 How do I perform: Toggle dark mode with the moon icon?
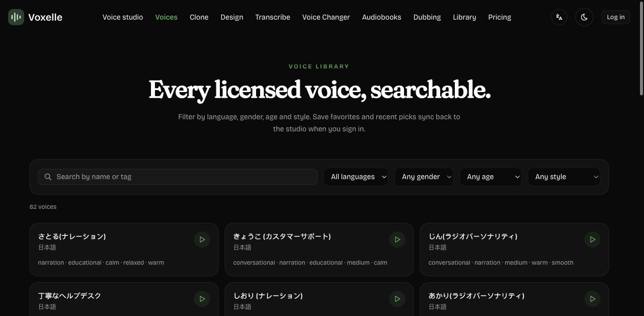pos(584,17)
